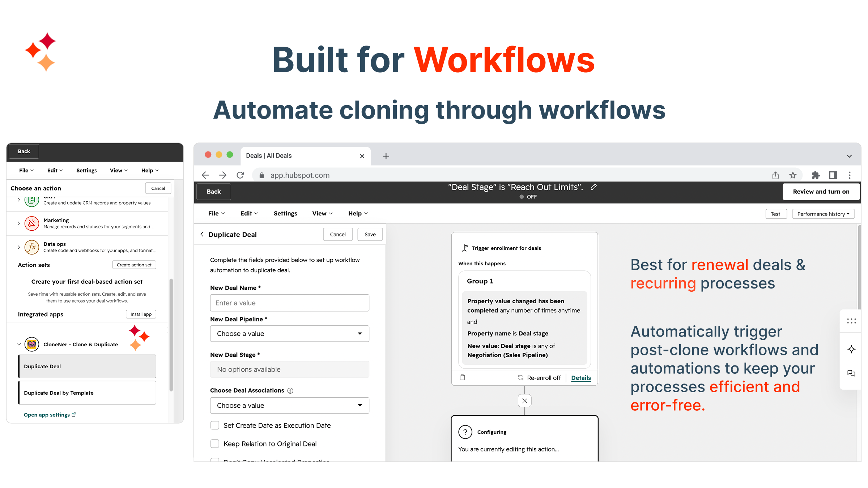Open a new browser tab with plus
Screen dimensions: 868x488
coord(386,156)
